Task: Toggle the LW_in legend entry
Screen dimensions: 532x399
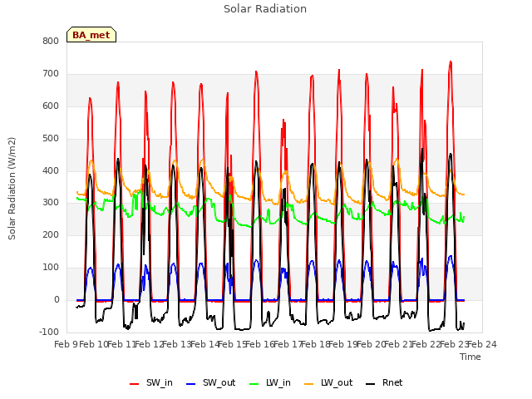Action: pyautogui.click(x=270, y=382)
